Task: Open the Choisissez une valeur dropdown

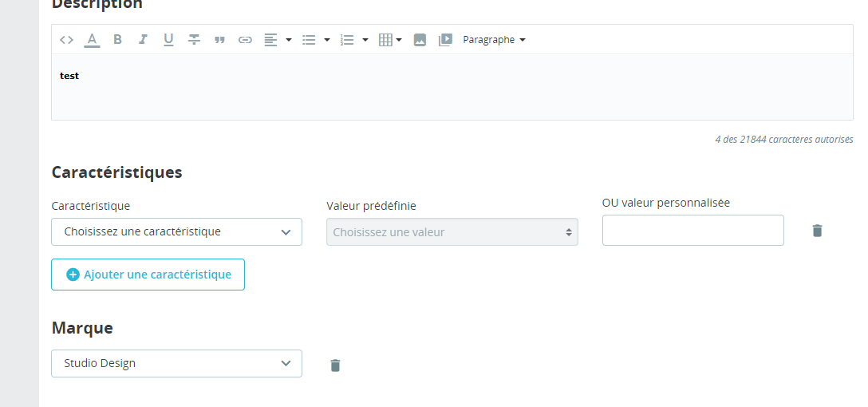Action: pos(452,232)
